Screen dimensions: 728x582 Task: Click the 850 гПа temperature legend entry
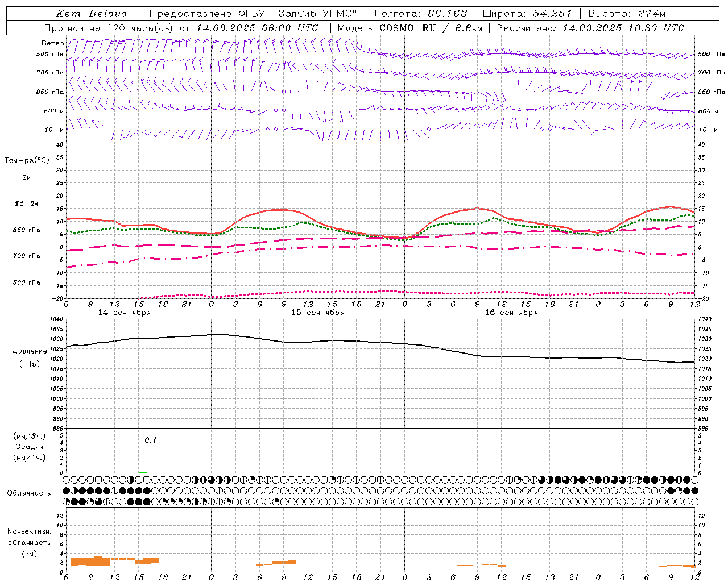coord(26,232)
